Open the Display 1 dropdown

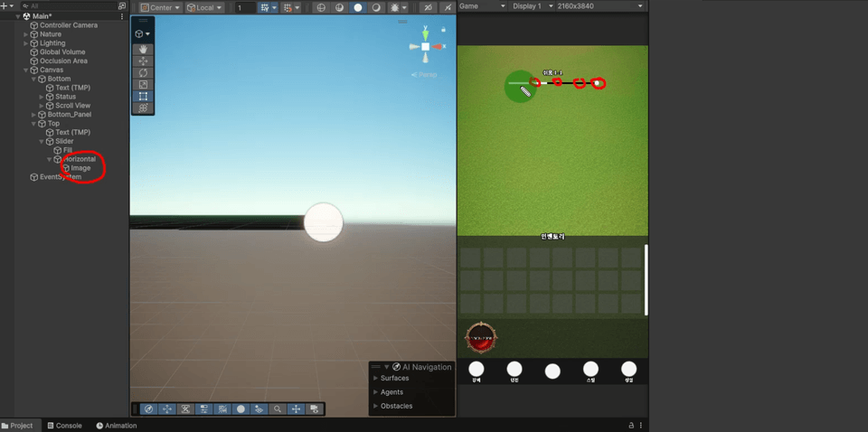coord(532,6)
